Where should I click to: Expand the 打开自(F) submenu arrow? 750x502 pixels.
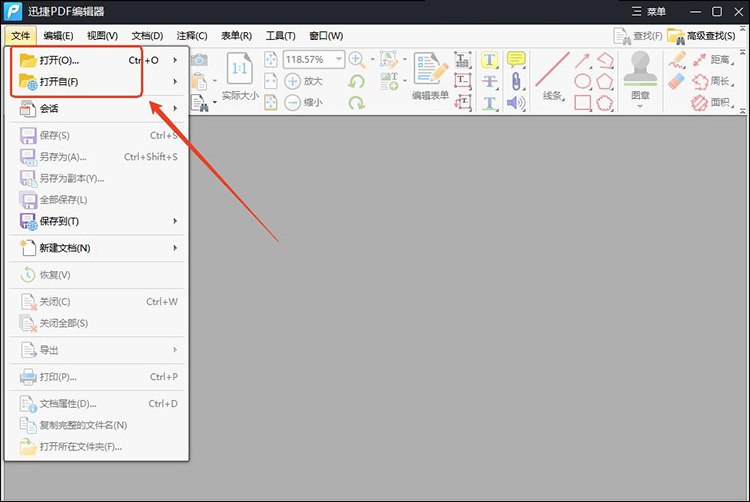175,82
